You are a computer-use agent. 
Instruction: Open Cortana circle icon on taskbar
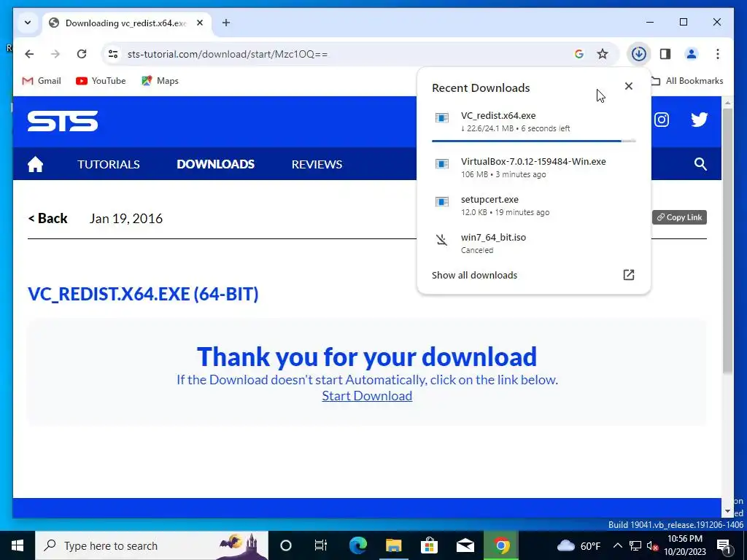(x=286, y=545)
